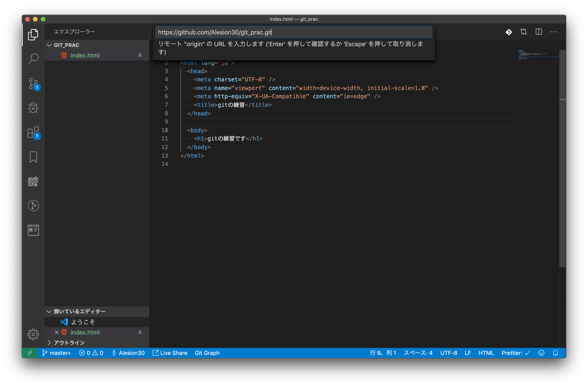Click the Git diamond icon in editor toolbar
This screenshot has width=588, height=387.
tap(509, 32)
